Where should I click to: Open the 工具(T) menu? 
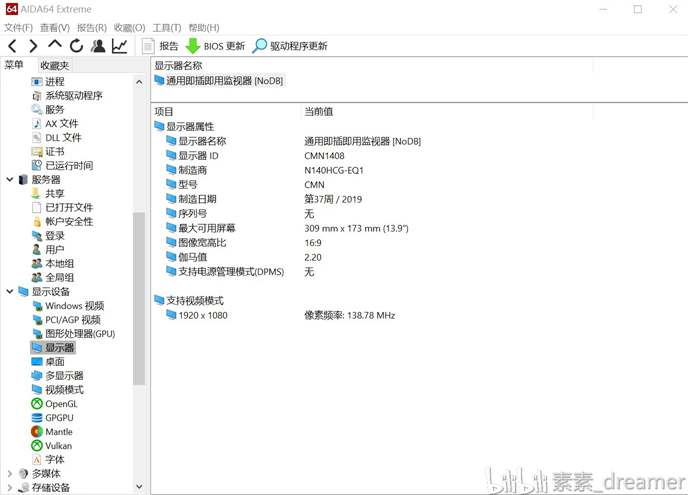point(167,28)
